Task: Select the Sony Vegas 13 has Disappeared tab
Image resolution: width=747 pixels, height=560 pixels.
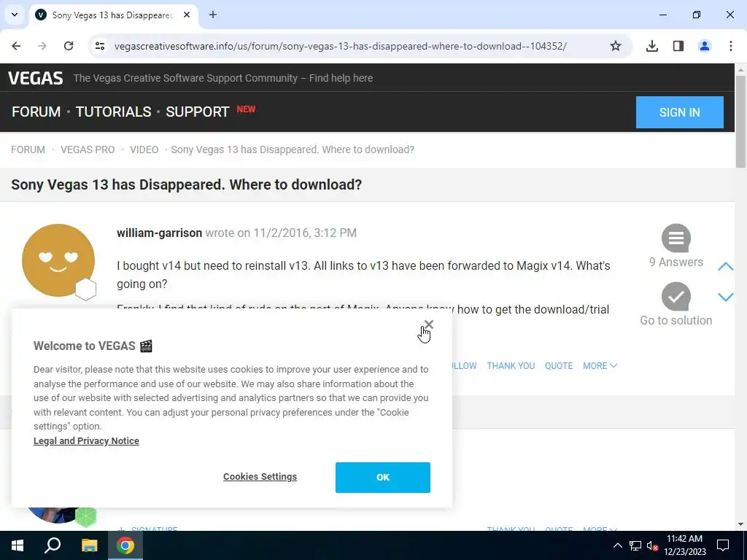Action: [x=113, y=15]
